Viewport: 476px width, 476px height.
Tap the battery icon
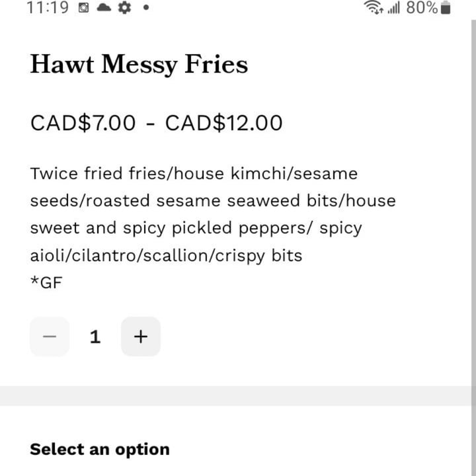pyautogui.click(x=445, y=8)
